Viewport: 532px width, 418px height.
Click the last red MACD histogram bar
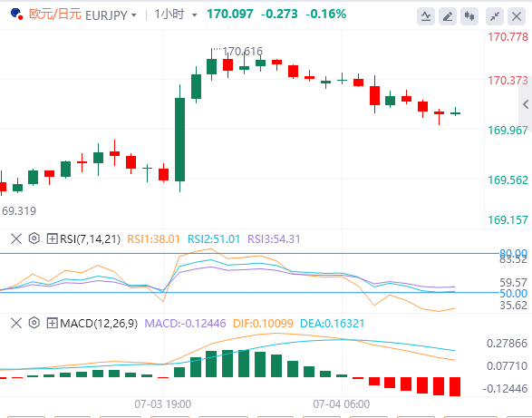(x=455, y=386)
